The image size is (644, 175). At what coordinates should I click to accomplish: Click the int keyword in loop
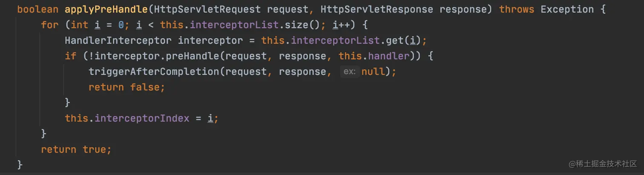pyautogui.click(x=80, y=25)
